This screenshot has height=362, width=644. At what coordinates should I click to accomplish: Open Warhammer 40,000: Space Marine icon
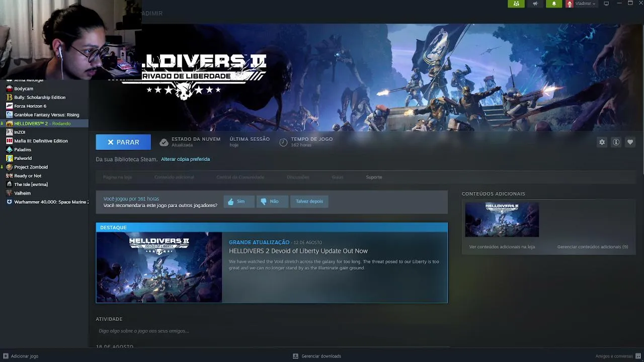(x=9, y=202)
